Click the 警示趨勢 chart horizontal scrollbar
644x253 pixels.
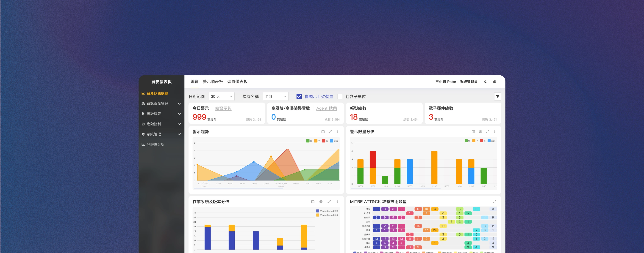(238, 188)
